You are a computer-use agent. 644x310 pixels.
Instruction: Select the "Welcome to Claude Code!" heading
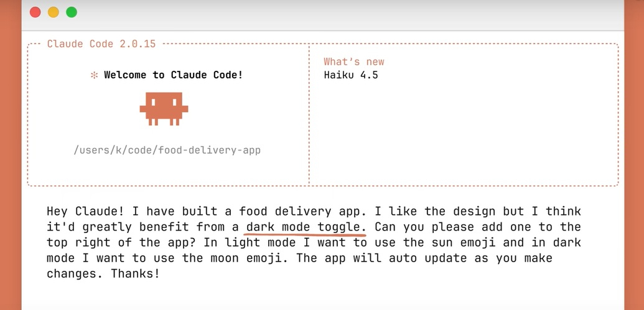point(173,75)
